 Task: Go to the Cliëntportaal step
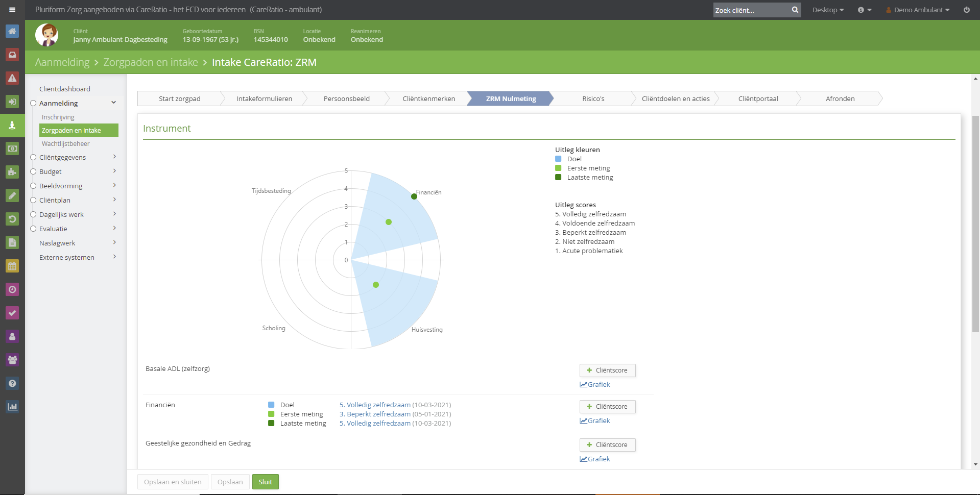point(758,98)
